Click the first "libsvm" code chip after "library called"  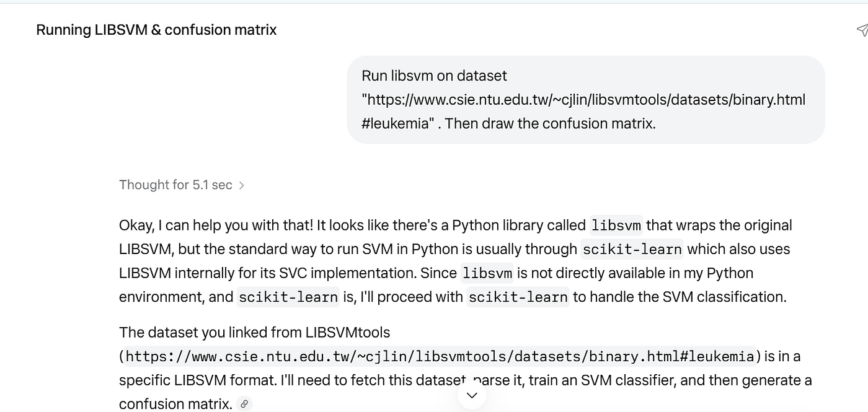point(616,226)
